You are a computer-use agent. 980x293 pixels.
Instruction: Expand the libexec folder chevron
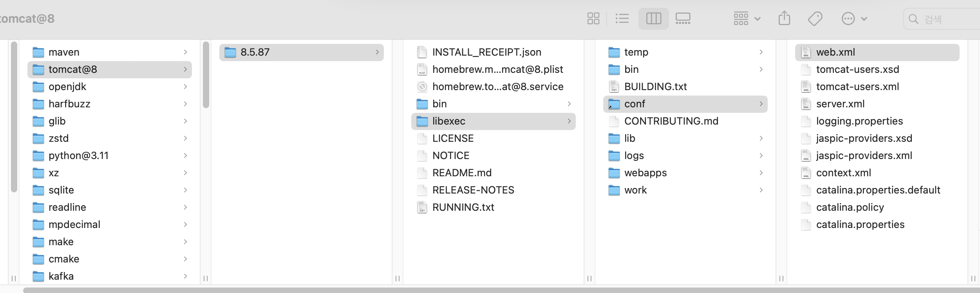(x=569, y=121)
